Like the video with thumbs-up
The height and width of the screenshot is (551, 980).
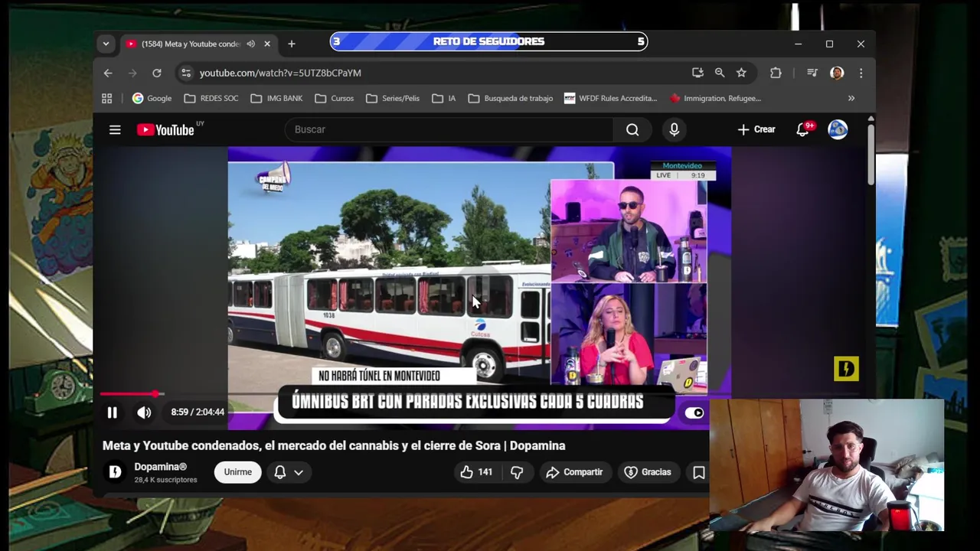click(x=475, y=472)
